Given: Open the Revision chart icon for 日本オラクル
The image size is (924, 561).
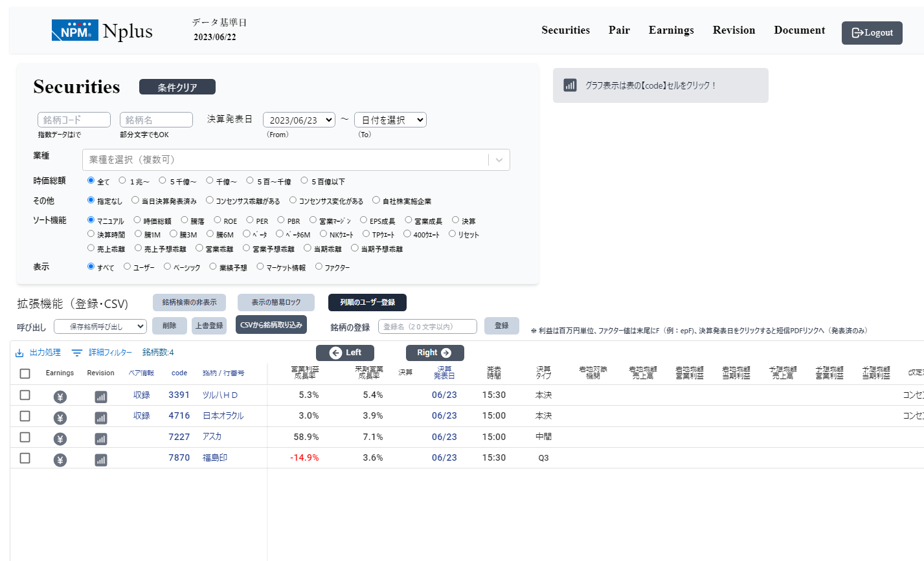Looking at the screenshot, I should pyautogui.click(x=101, y=418).
